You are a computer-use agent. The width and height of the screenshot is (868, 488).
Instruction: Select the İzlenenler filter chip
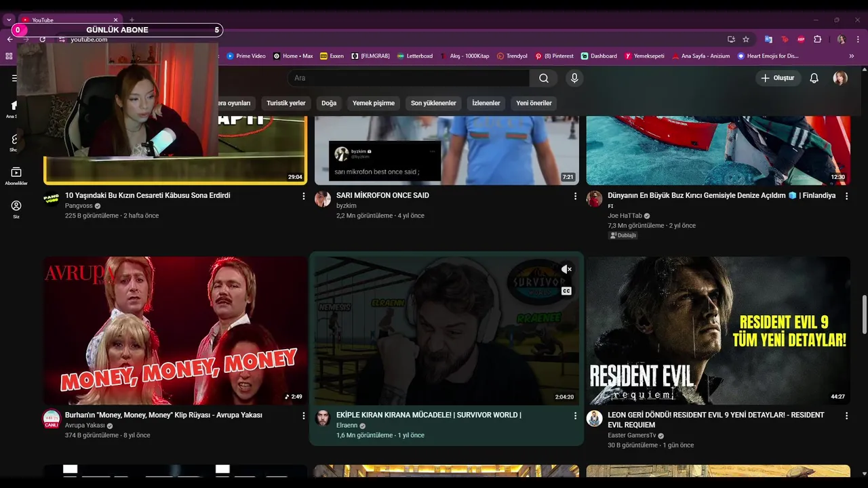[486, 103]
